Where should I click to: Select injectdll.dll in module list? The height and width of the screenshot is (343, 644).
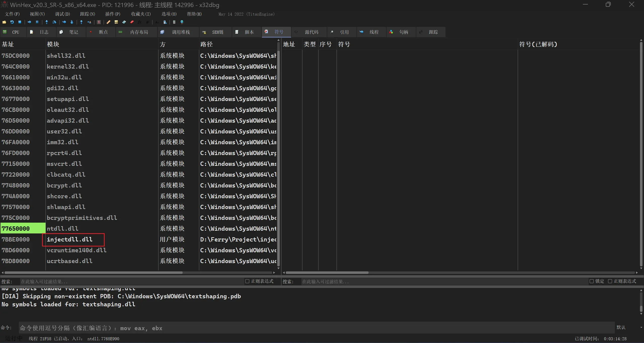pos(69,239)
